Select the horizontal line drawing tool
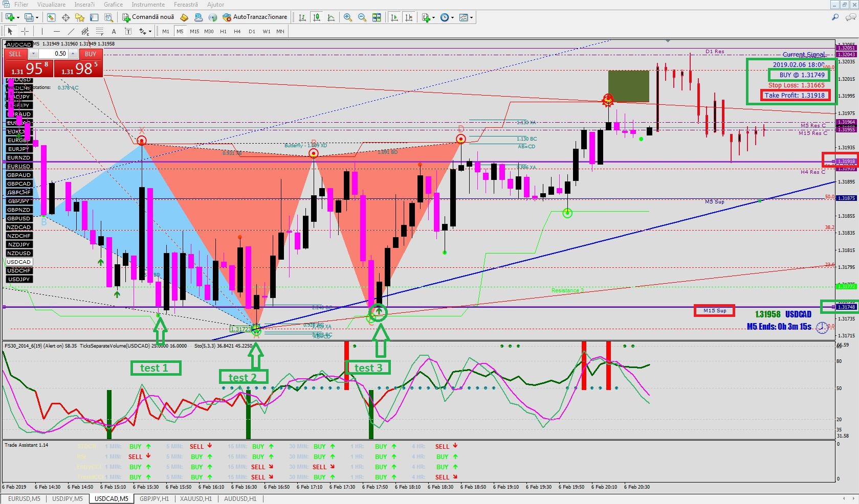859x504 pixels. (57, 32)
